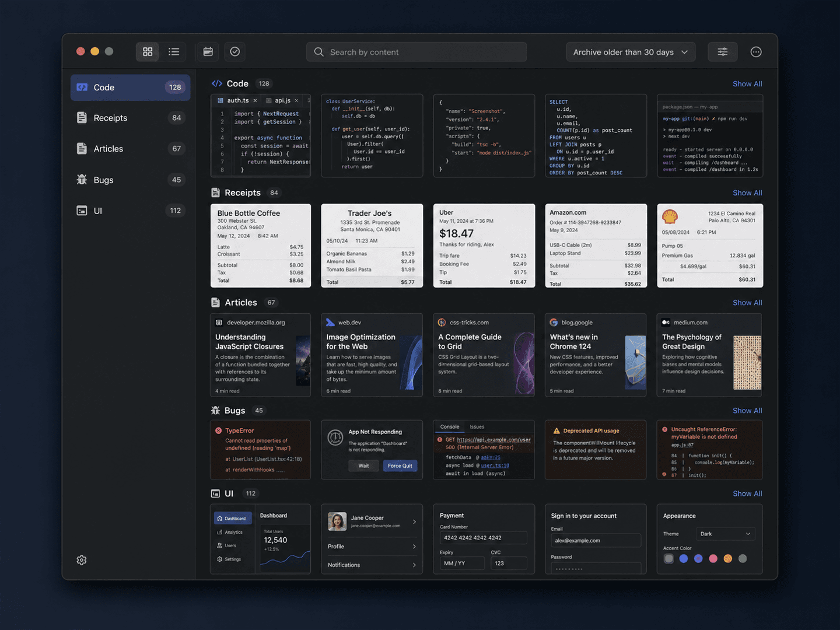This screenshot has width=840, height=630.
Task: Click the Code section header icon
Action: click(216, 83)
